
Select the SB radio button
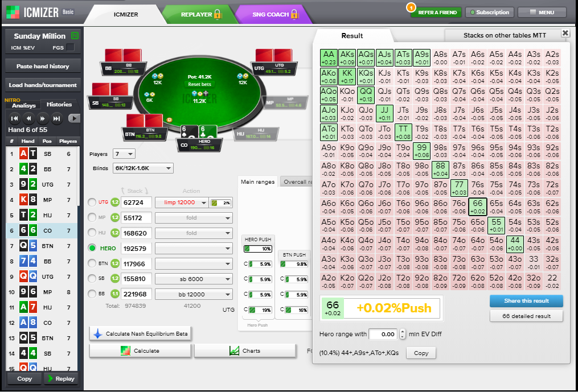click(x=92, y=279)
